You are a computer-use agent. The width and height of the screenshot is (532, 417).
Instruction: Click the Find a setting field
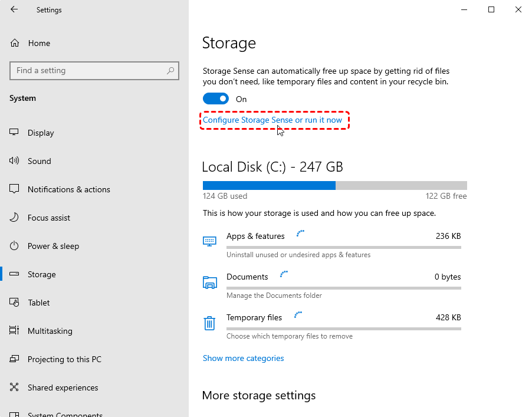pos(94,71)
